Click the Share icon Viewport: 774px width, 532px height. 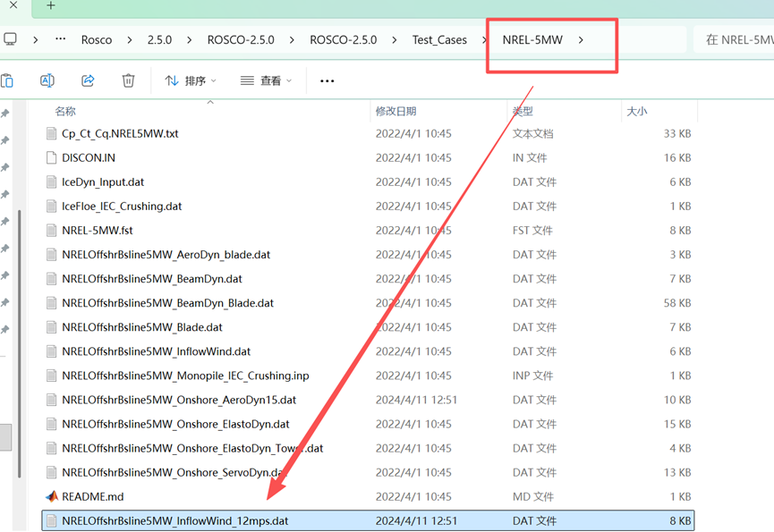[87, 80]
